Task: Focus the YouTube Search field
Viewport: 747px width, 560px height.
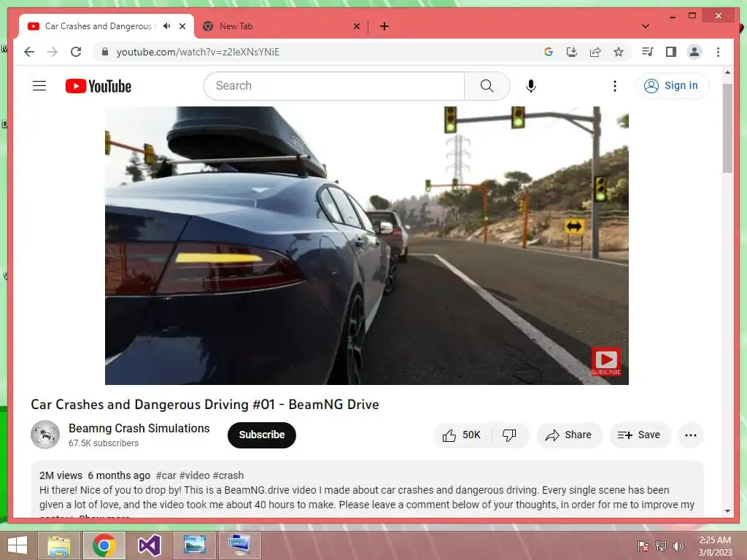Action: (334, 86)
